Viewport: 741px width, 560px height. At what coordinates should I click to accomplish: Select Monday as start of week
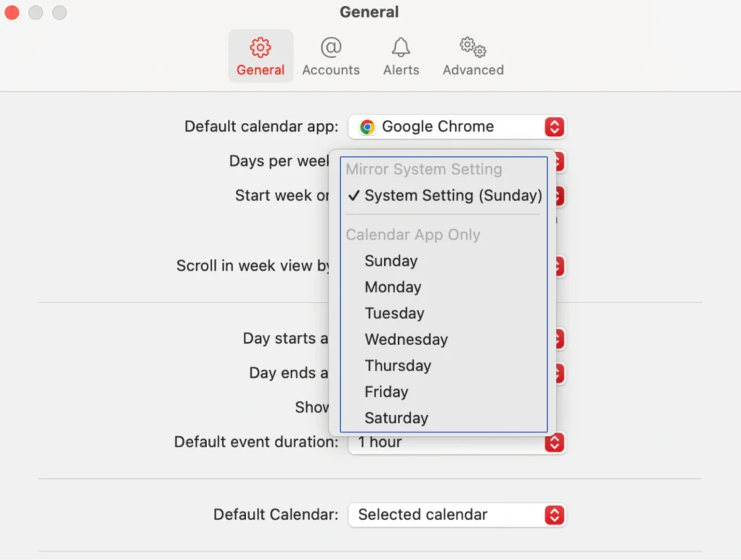point(393,287)
